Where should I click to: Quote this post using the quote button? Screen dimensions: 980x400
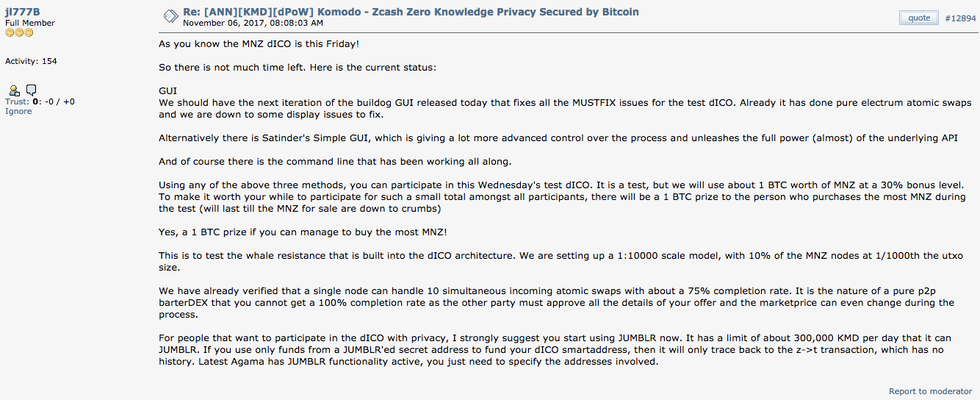(x=919, y=18)
